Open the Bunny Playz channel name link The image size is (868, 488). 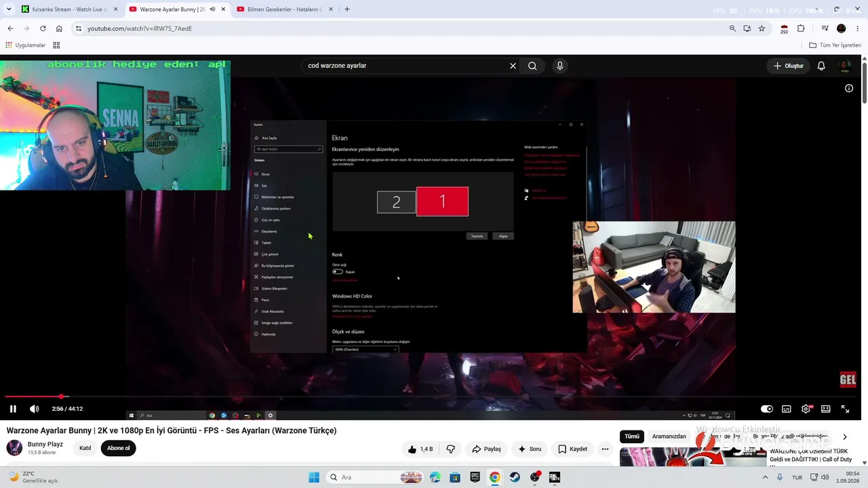click(45, 445)
